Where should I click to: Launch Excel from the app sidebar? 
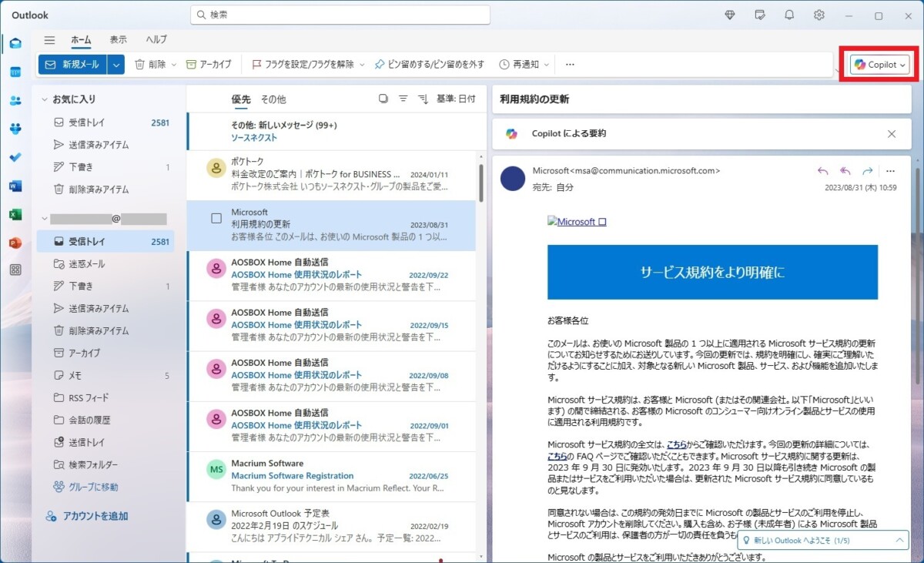pos(15,214)
